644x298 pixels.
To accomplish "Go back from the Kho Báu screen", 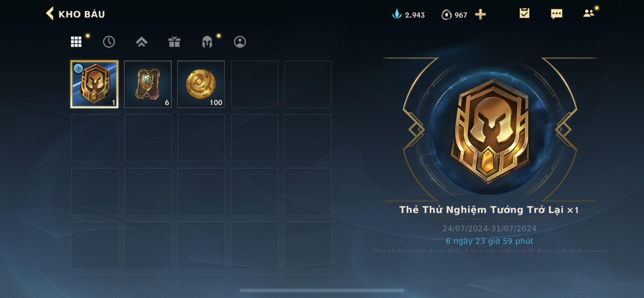I will coord(50,13).
